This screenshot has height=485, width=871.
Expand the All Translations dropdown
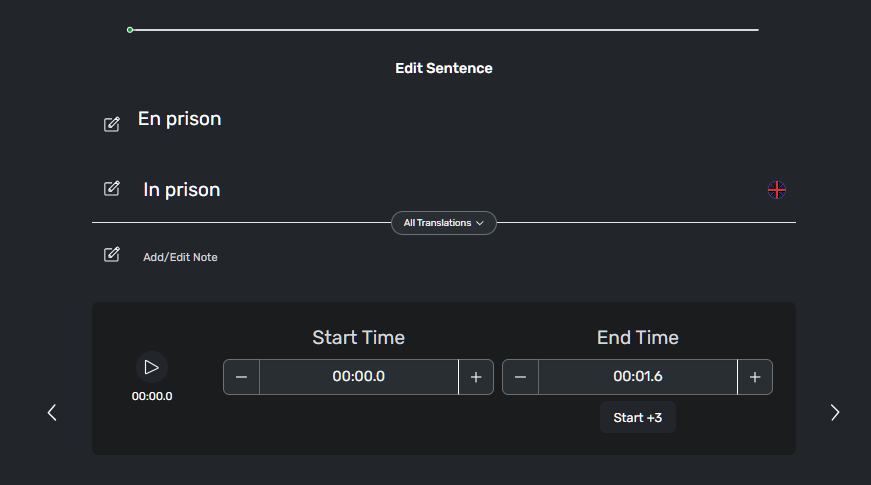coord(443,223)
